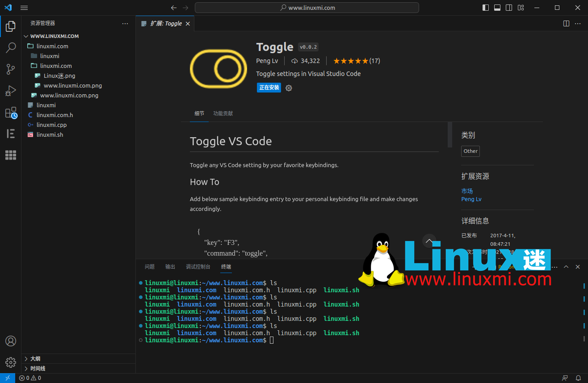Viewport: 588px width, 383px height.
Task: Switch to the 调试控制台 tab
Action: (x=198, y=267)
